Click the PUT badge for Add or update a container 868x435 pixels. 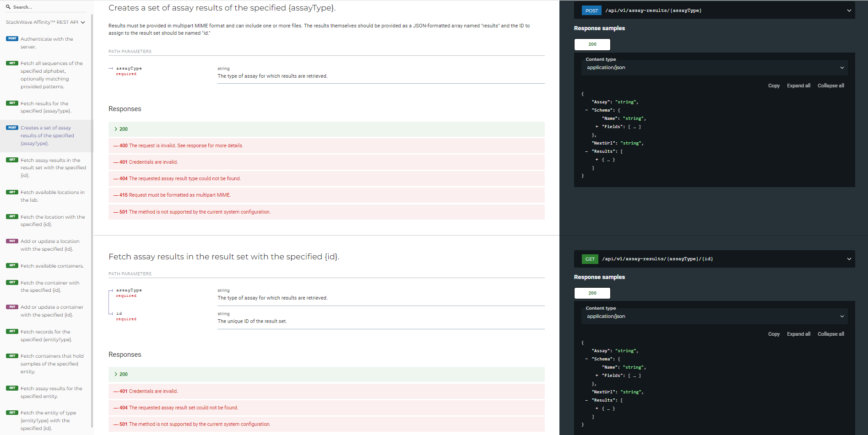(12, 306)
